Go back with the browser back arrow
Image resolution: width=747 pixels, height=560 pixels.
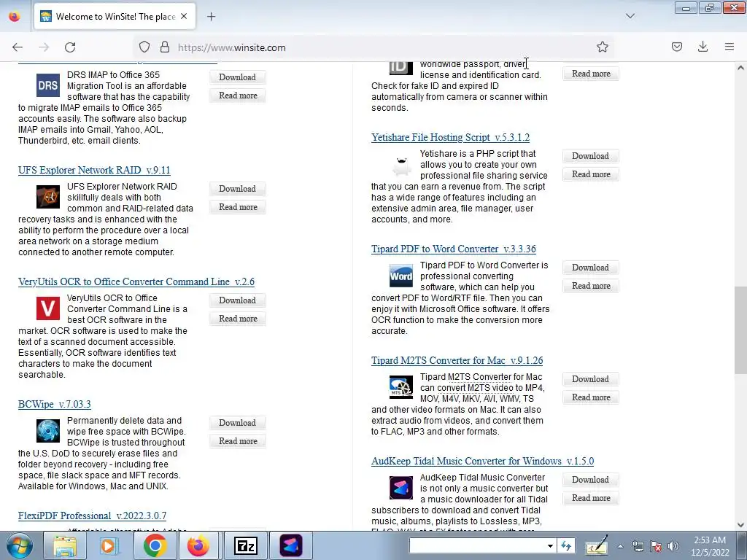pyautogui.click(x=18, y=47)
